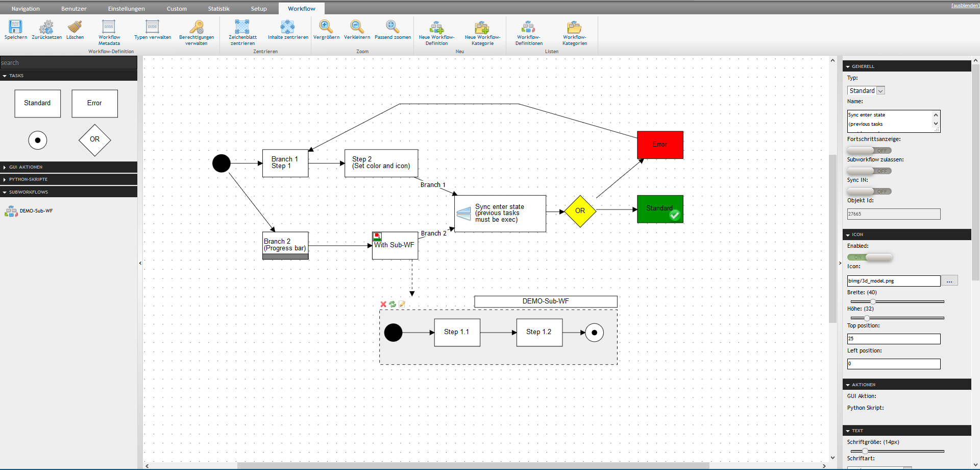
Task: Click the icon browse ellipsis button
Action: (949, 281)
